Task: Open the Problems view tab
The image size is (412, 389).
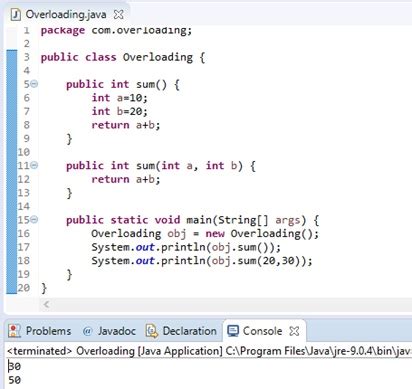Action: click(40, 331)
